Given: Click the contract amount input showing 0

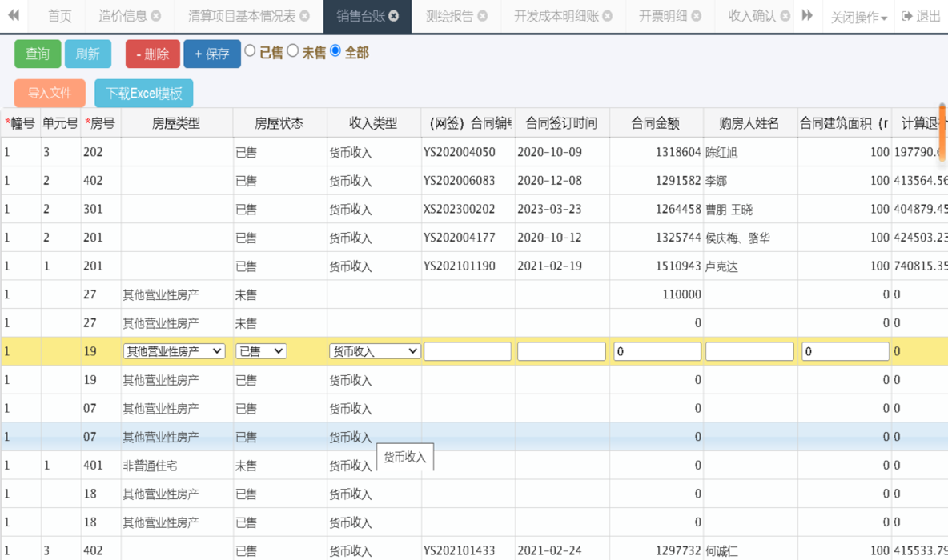Looking at the screenshot, I should [x=657, y=351].
